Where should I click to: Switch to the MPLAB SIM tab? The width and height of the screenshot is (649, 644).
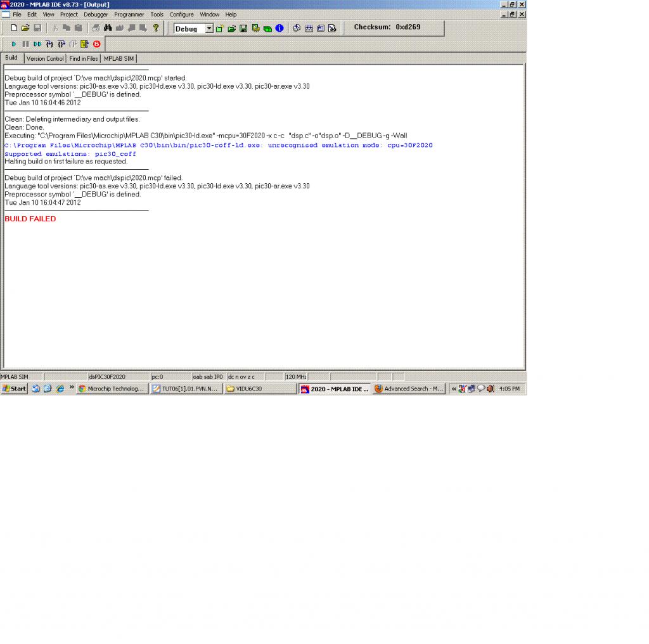(x=119, y=59)
